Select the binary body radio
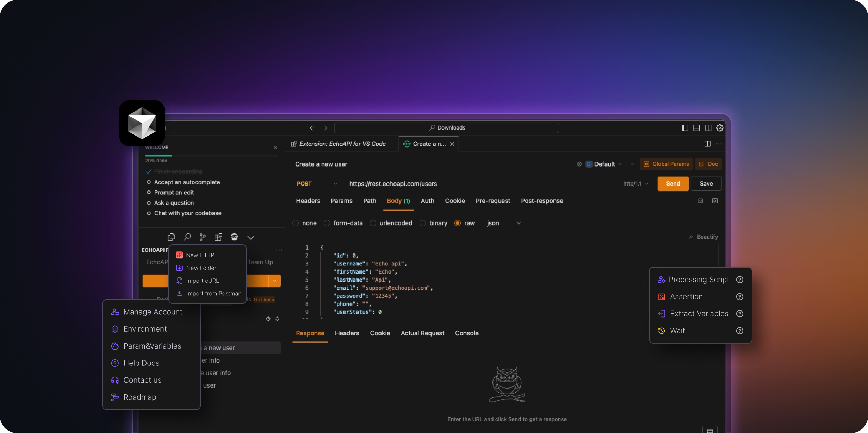Image resolution: width=868 pixels, height=433 pixels. (x=423, y=223)
